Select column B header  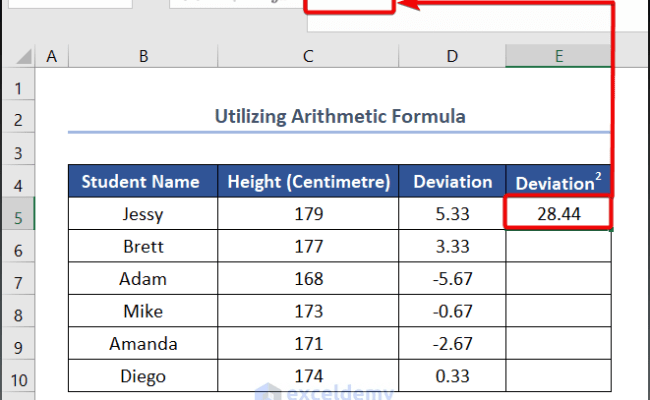[x=143, y=56]
